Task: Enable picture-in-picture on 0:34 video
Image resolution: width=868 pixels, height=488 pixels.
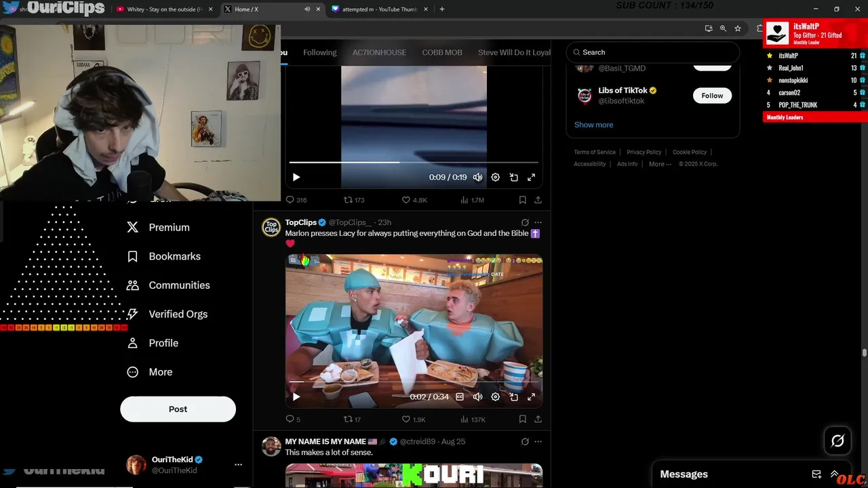Action: coord(513,396)
